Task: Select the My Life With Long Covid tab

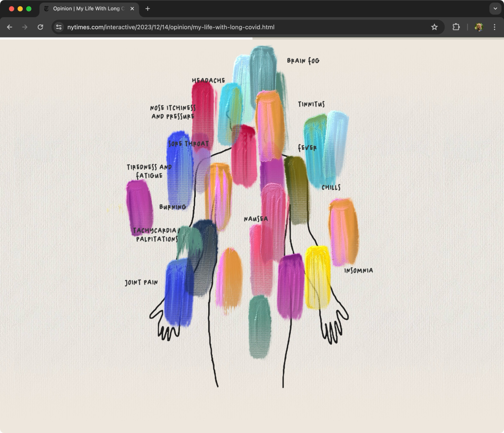Action: coord(88,9)
